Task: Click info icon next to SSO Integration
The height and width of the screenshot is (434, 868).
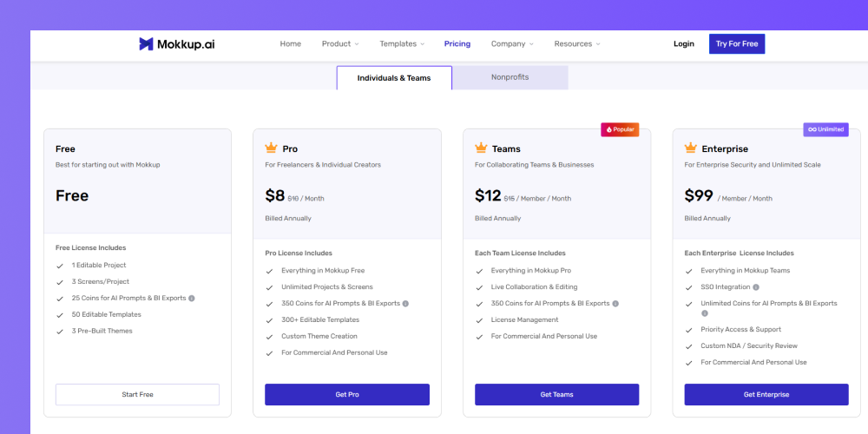Action: [756, 287]
